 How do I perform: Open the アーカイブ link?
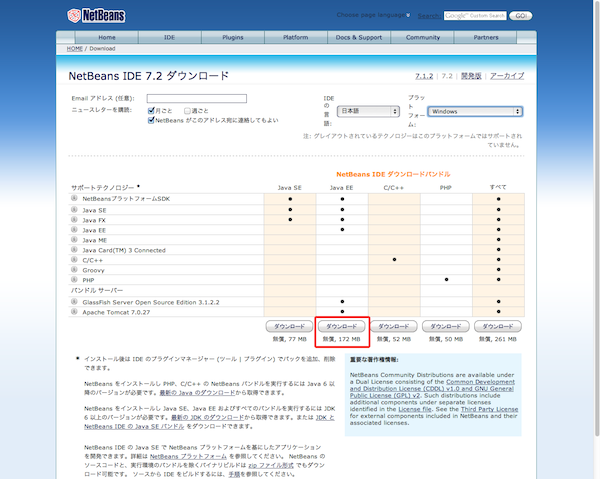[x=507, y=76]
